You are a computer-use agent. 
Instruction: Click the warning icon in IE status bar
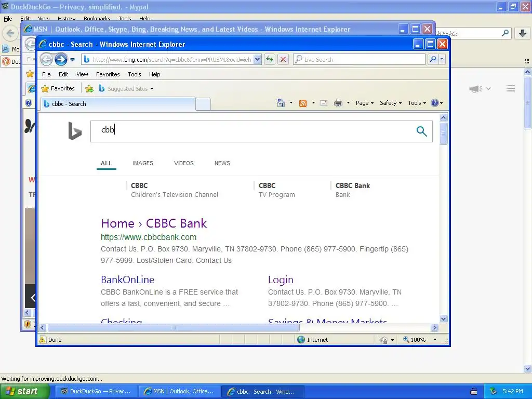coord(43,340)
